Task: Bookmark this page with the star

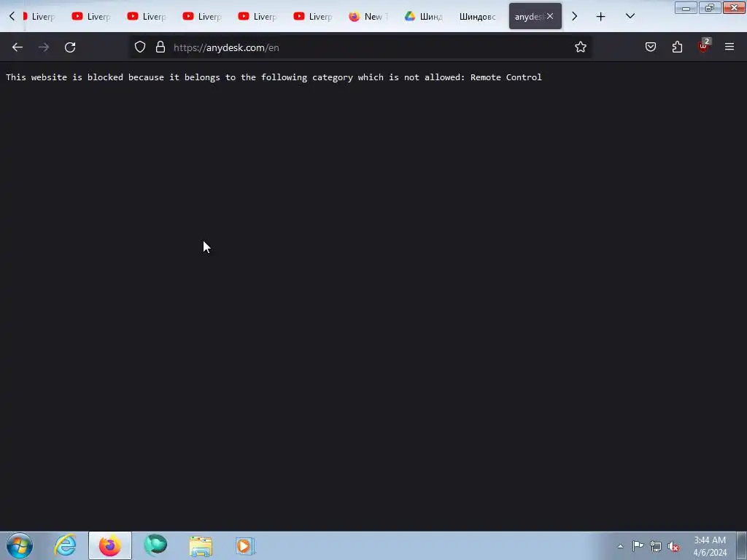Action: click(580, 47)
